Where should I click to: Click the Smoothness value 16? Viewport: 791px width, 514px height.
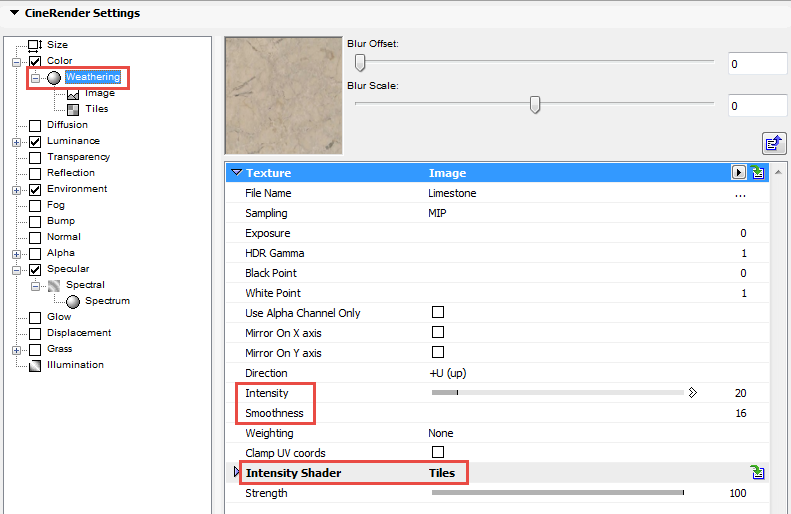pos(741,413)
